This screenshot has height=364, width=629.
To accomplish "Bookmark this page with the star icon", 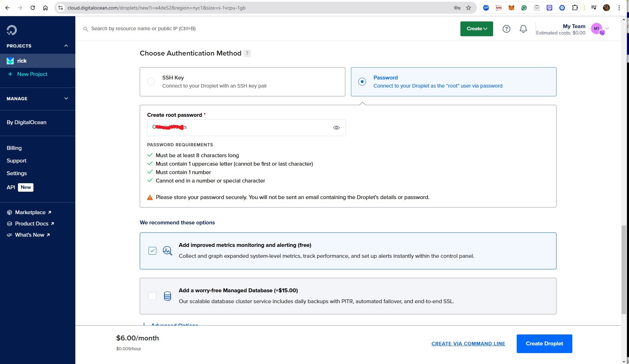I will pyautogui.click(x=468, y=8).
